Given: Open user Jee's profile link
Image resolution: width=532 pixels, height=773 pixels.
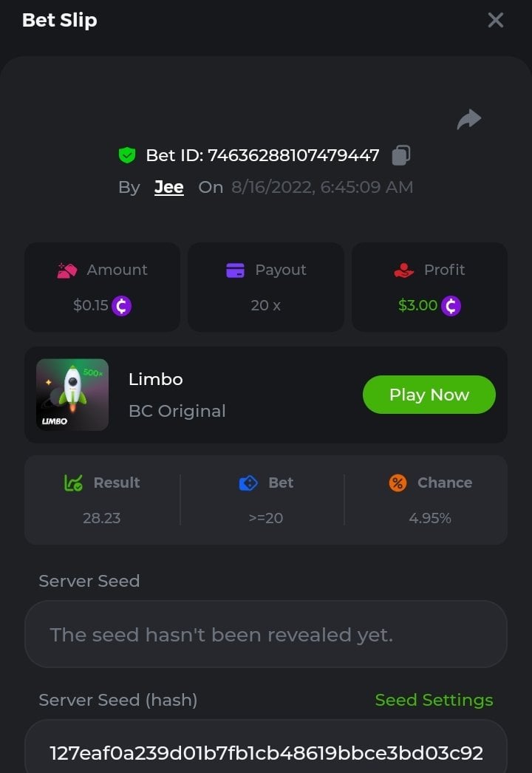Looking at the screenshot, I should [x=168, y=188].
